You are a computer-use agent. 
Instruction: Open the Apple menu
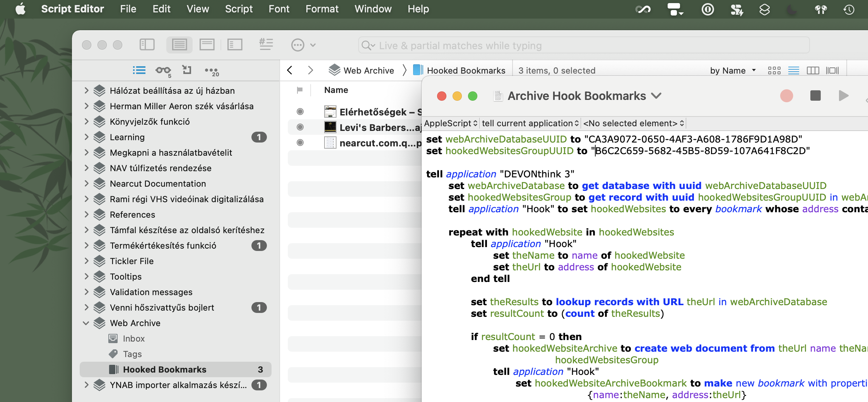[21, 9]
